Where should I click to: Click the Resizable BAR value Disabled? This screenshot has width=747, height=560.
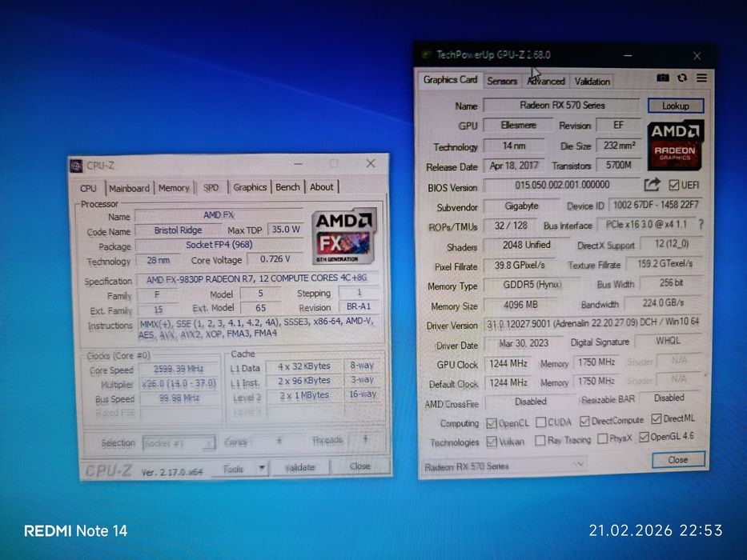669,398
